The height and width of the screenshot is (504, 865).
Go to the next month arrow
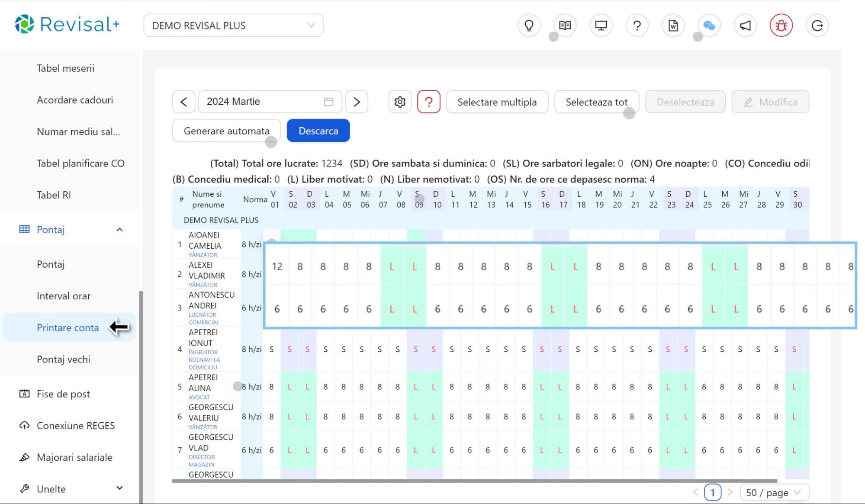coord(357,102)
